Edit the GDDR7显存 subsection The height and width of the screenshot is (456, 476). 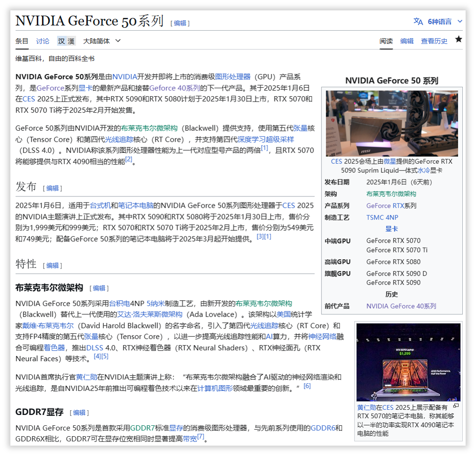point(79,413)
